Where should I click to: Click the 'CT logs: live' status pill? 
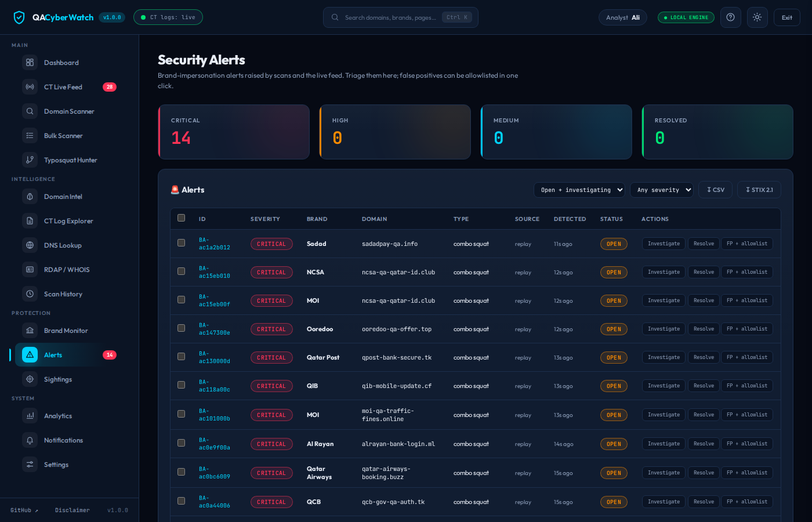168,17
